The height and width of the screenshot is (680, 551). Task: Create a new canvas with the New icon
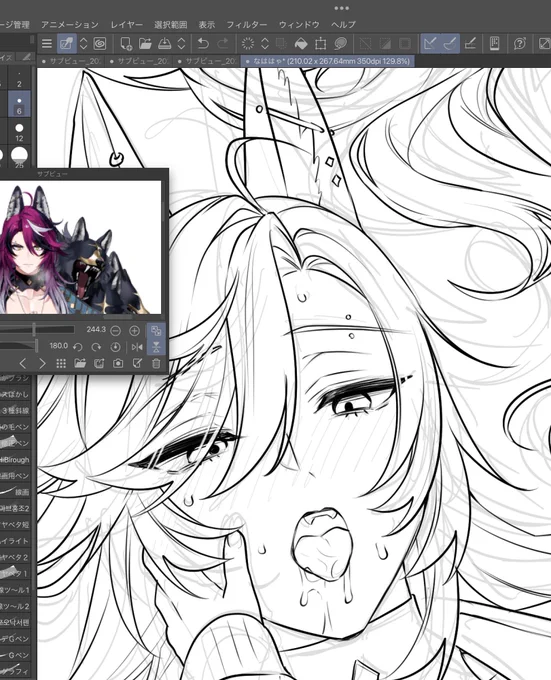coord(126,43)
